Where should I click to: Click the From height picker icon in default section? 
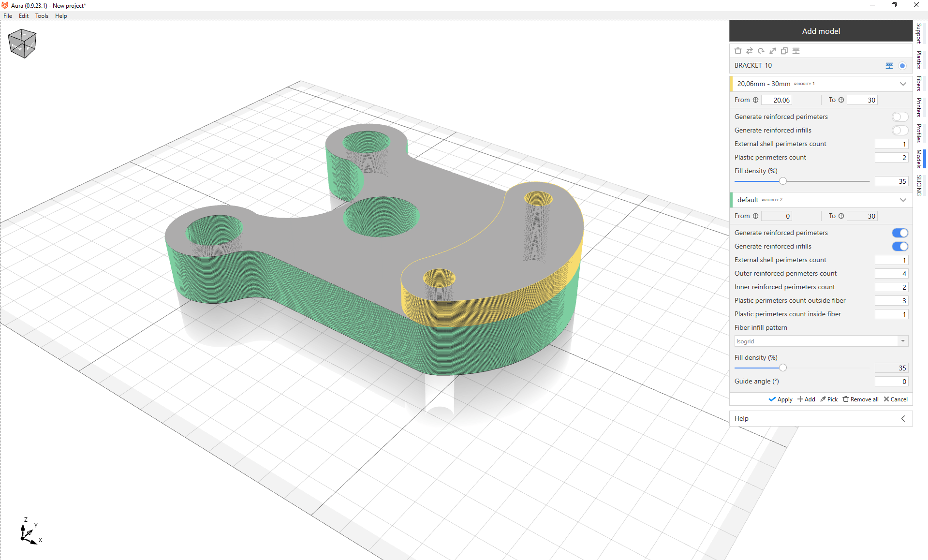755,216
